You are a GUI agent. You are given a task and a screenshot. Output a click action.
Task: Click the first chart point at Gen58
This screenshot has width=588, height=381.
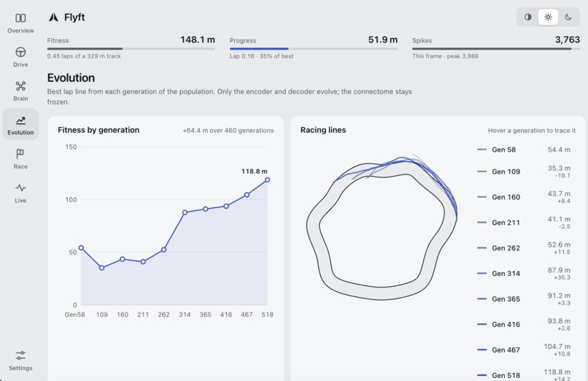(x=81, y=248)
